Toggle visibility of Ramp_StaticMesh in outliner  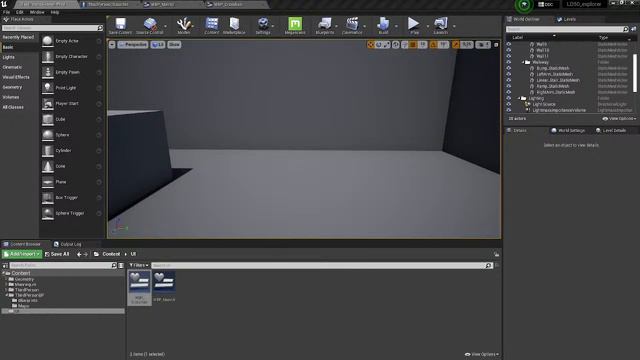[x=509, y=86]
